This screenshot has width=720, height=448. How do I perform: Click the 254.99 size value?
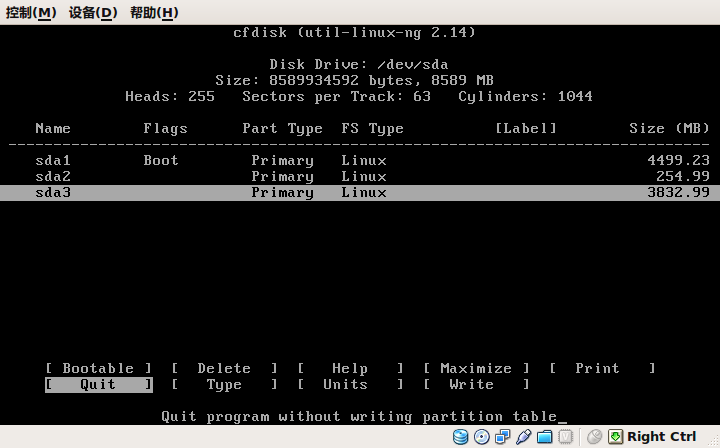(x=683, y=176)
